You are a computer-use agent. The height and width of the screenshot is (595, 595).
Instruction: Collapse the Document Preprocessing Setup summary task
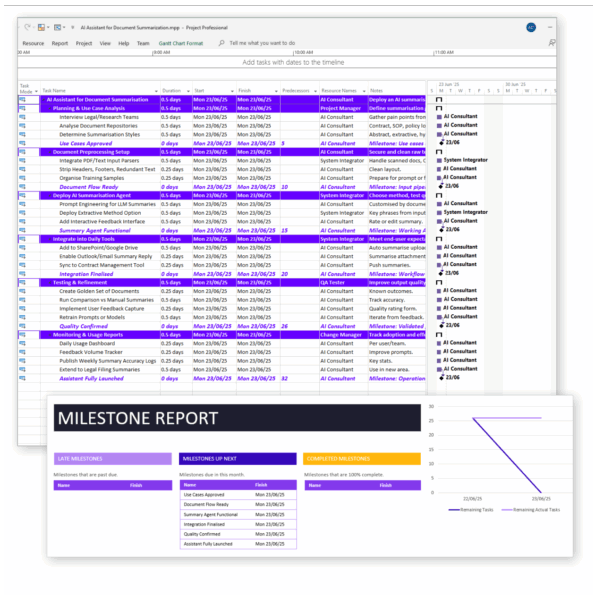[x=50, y=152]
